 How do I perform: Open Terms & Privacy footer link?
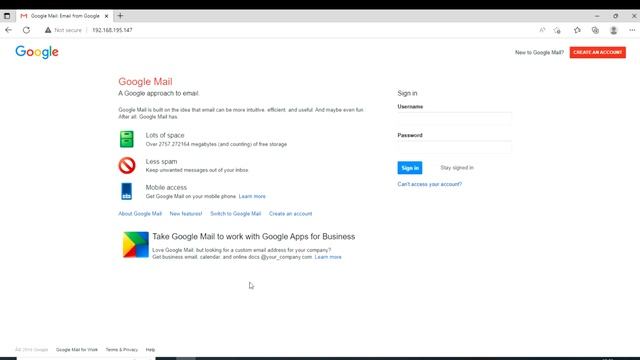pyautogui.click(x=122, y=349)
